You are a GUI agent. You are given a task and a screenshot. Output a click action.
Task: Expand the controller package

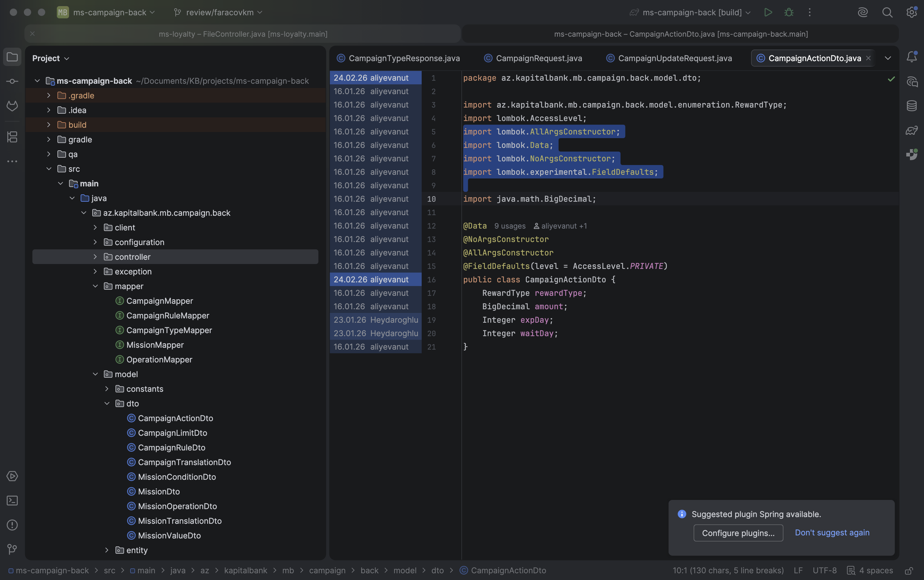point(95,257)
